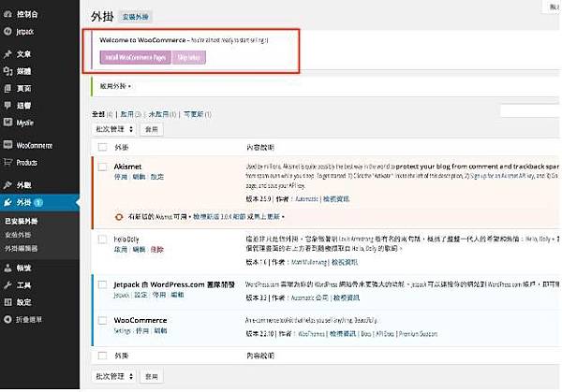Click the 折疊選單 collapse menu arrow icon
562x392 pixels.
point(7,319)
